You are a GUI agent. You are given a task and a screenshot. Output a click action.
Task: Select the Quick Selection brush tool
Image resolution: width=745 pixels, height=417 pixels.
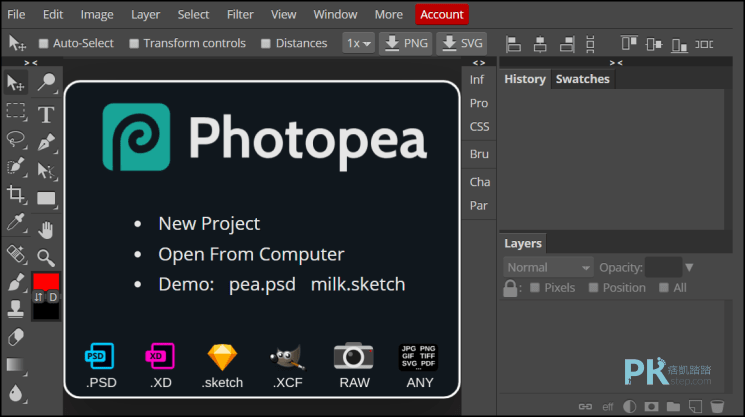click(16, 167)
